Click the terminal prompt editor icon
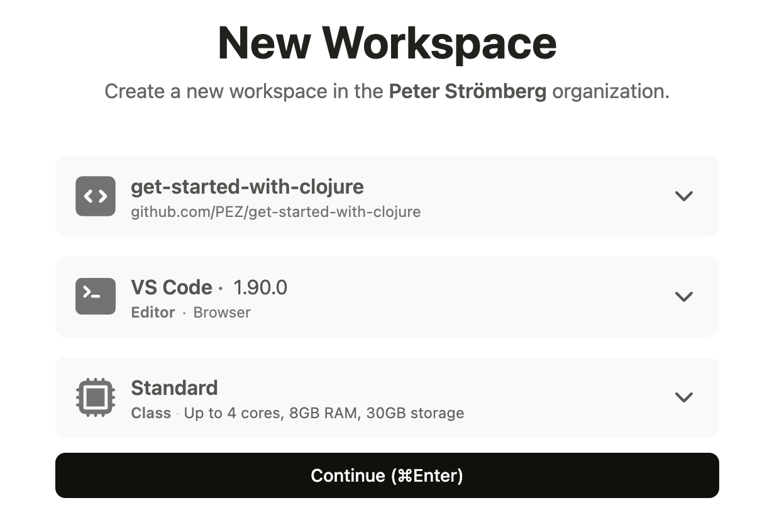767x532 pixels. [x=96, y=296]
